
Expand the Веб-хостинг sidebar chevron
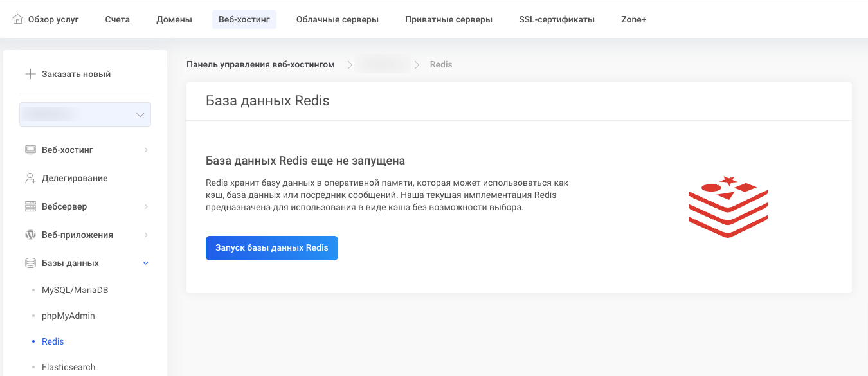[x=146, y=150]
